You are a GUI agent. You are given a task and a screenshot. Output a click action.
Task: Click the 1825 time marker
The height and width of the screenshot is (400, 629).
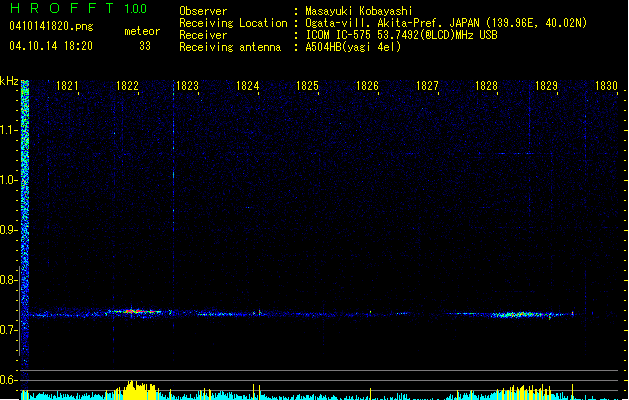click(x=307, y=86)
